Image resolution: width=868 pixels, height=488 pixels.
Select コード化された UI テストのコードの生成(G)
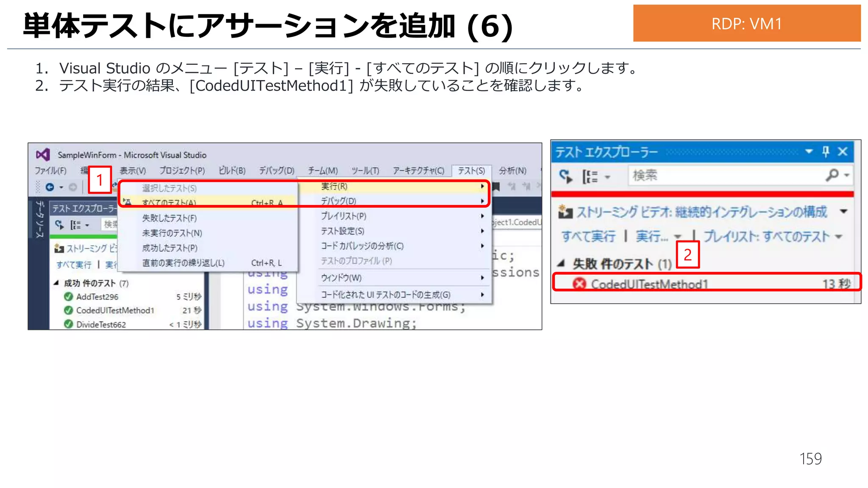point(394,294)
